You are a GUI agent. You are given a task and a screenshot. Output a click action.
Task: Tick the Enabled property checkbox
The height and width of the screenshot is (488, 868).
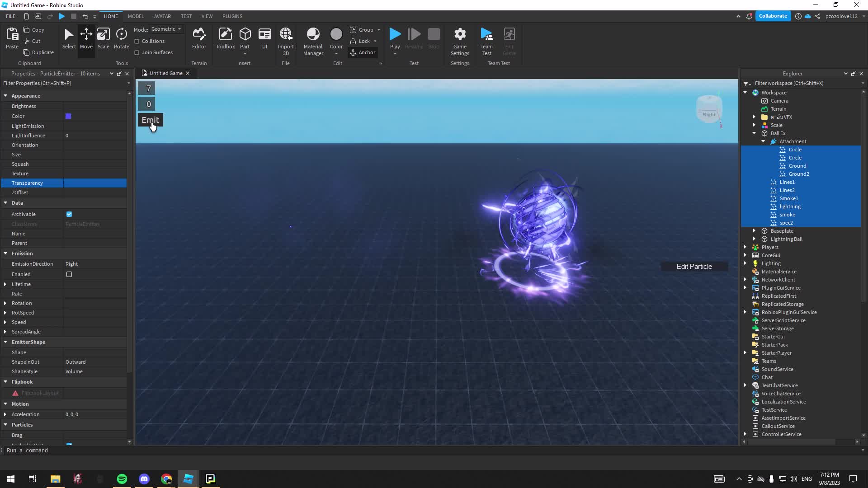pyautogui.click(x=69, y=274)
